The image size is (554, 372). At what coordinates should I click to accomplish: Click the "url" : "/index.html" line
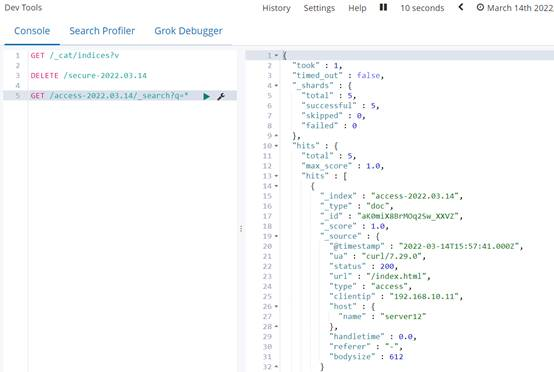[380, 276]
